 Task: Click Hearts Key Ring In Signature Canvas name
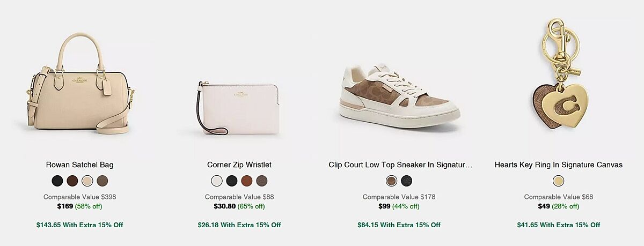[559, 165]
